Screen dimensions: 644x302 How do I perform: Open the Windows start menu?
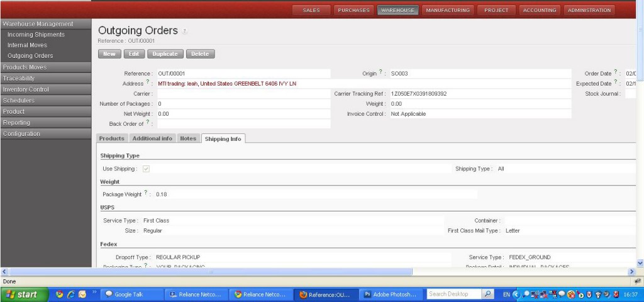25,294
